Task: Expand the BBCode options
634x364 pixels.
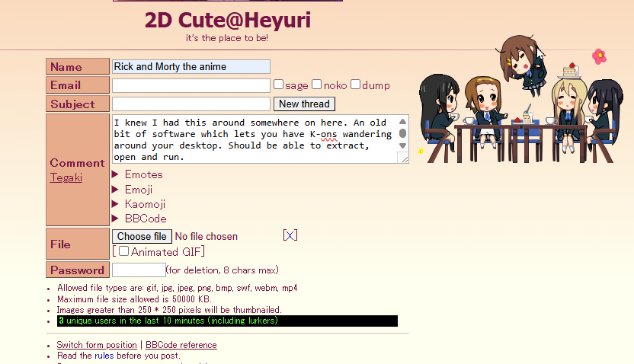Action: pyautogui.click(x=139, y=219)
